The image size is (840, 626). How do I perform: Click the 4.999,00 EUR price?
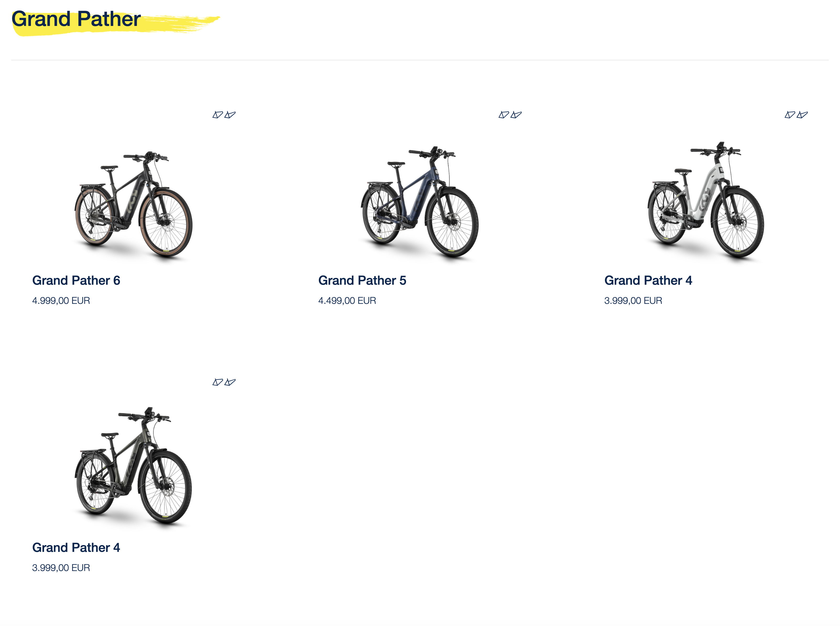tap(61, 300)
